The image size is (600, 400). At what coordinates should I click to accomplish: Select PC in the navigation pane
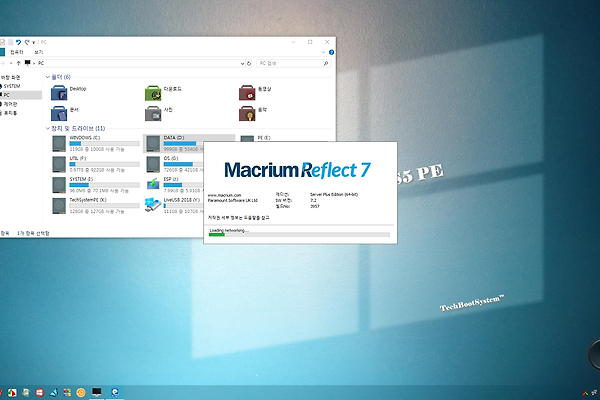8,95
